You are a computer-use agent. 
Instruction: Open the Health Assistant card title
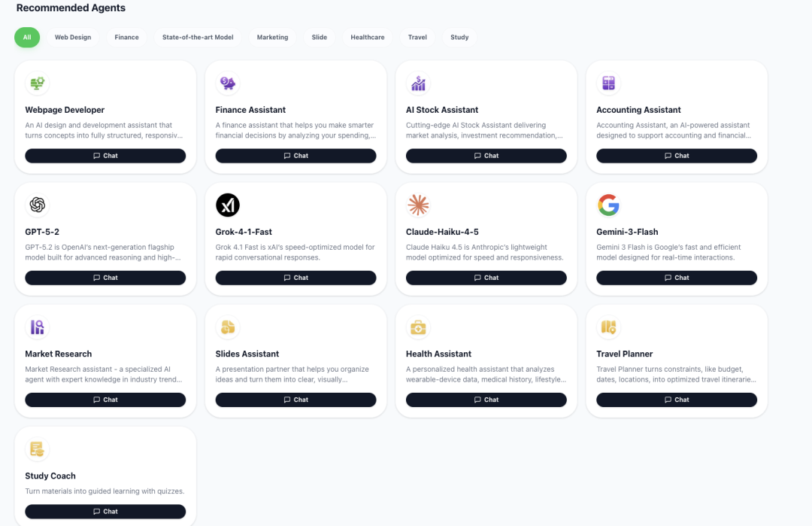coord(438,354)
